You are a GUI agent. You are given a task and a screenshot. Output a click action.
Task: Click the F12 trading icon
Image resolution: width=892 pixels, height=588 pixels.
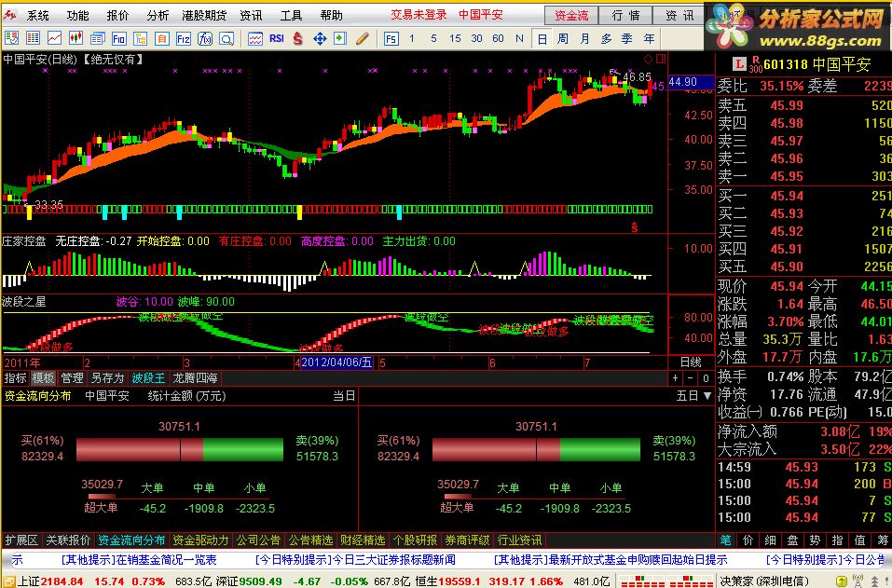184,38
